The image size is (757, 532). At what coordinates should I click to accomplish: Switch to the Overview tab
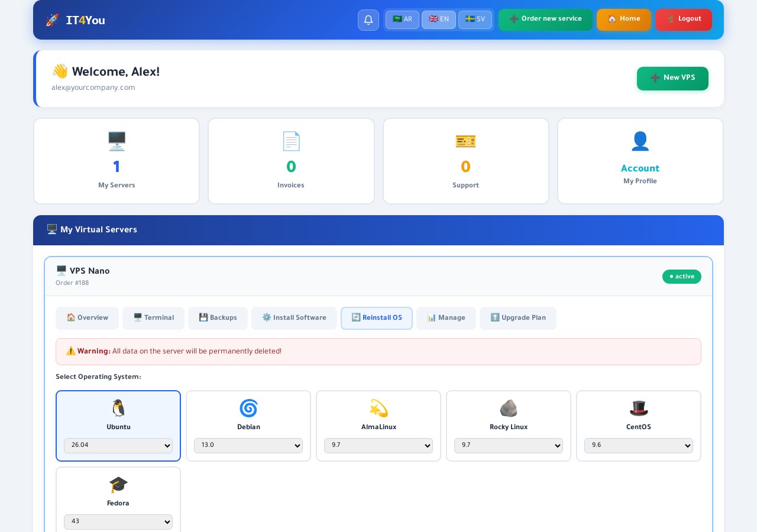point(87,318)
